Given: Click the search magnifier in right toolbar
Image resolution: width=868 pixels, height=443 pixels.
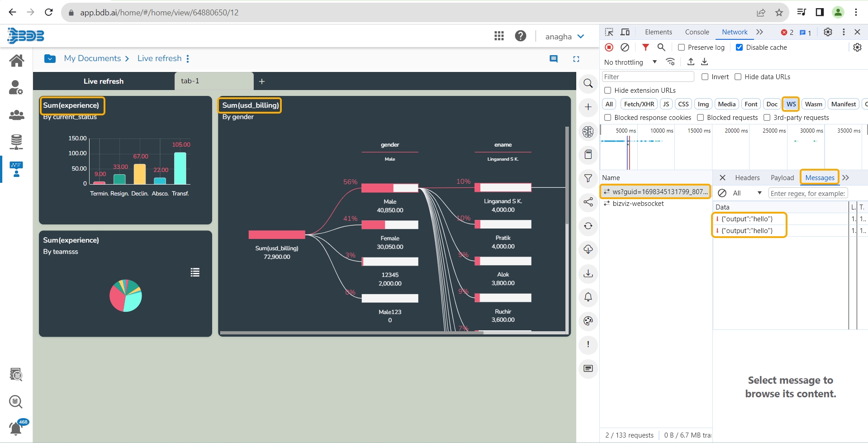Looking at the screenshot, I should point(588,84).
